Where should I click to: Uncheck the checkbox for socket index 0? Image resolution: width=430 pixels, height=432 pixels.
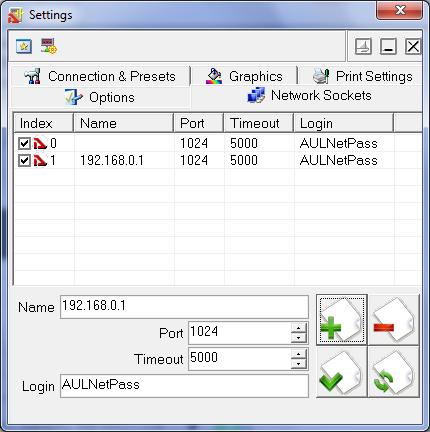pos(24,144)
